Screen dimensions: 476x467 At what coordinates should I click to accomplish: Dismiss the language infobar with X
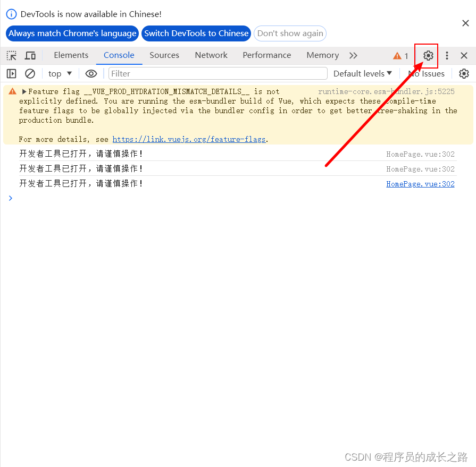pyautogui.click(x=465, y=23)
